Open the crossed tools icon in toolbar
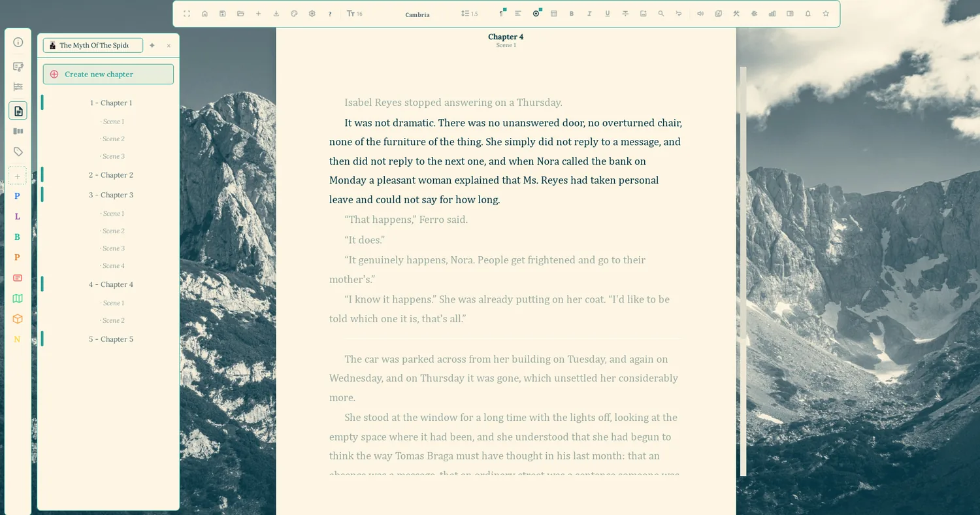 pos(736,14)
